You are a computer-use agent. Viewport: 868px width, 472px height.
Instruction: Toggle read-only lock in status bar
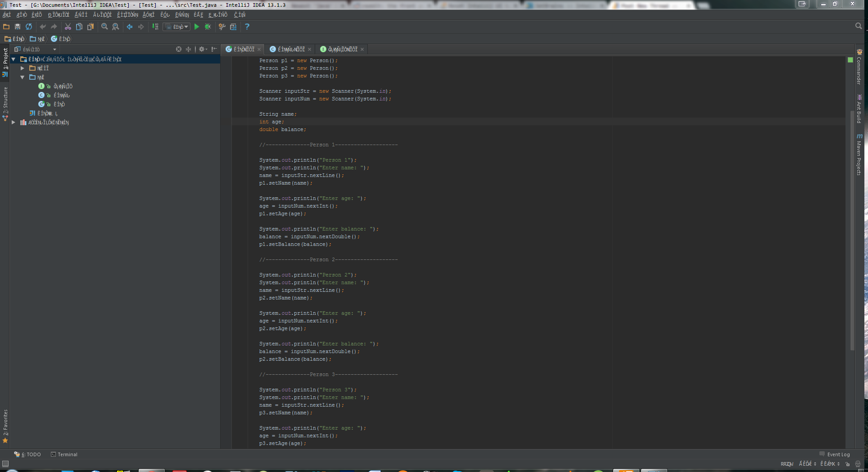848,464
